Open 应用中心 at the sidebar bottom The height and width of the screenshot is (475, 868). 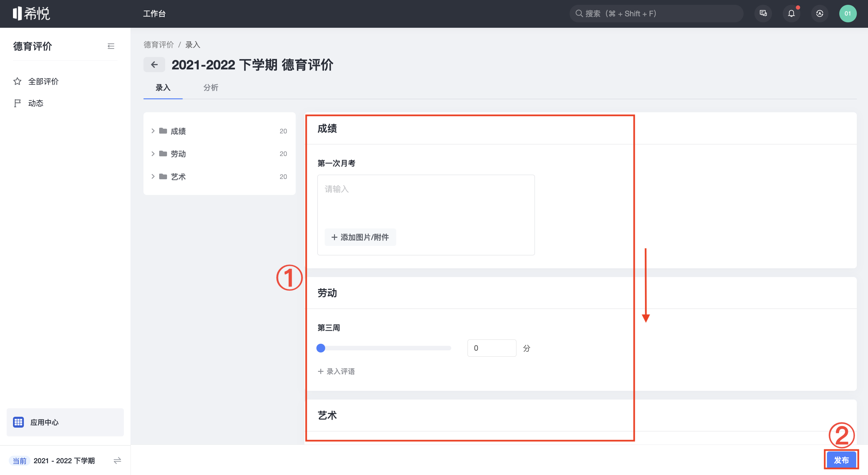click(65, 422)
